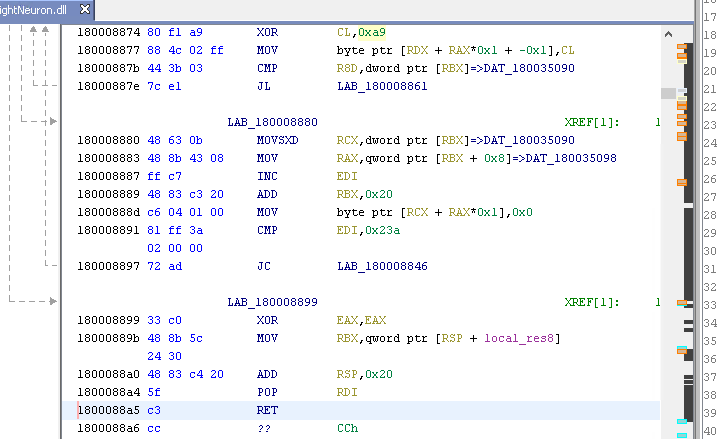Follow LAB_180008861 jump target
Viewport: 717px width, 439px height.
click(382, 86)
